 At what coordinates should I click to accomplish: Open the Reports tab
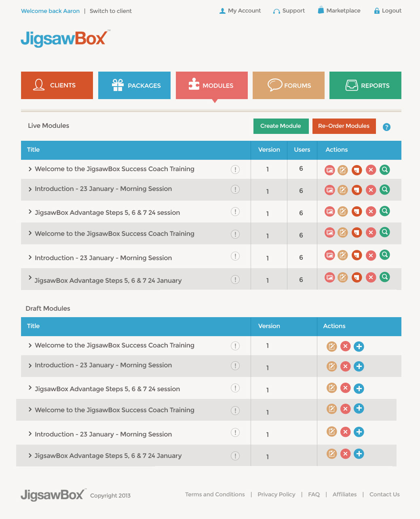pyautogui.click(x=365, y=85)
